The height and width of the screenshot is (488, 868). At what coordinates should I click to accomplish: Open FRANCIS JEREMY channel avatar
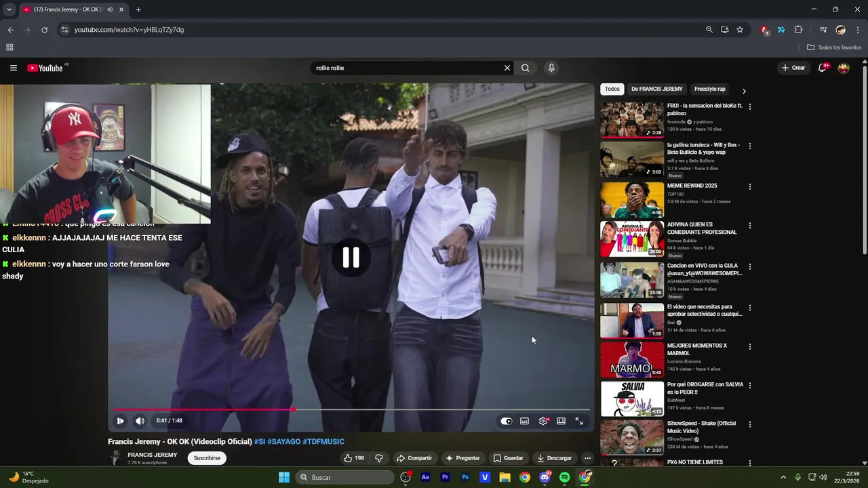115,458
